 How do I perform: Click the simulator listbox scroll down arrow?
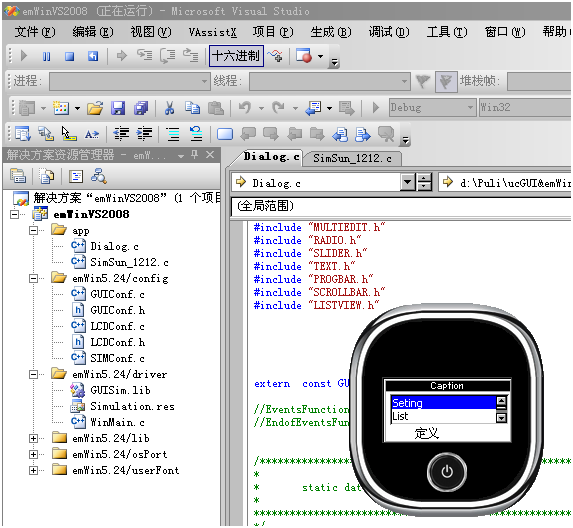(x=501, y=418)
